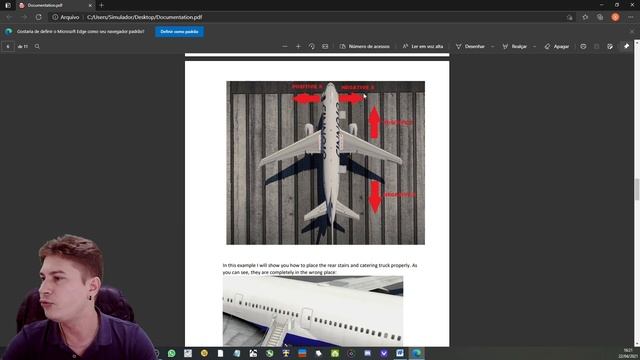Reload the page with refresh icon

coord(38,17)
